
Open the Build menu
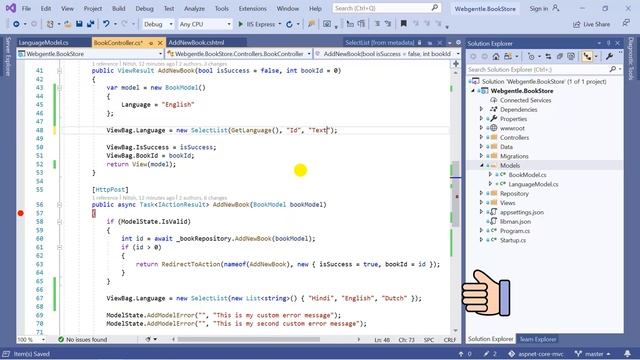[118, 8]
